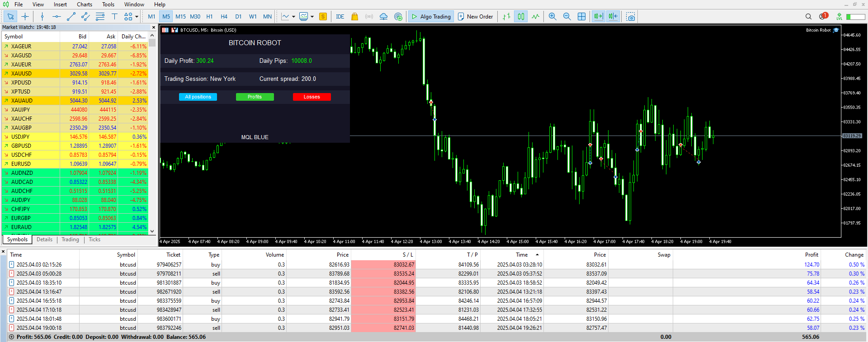Switch to the Ticks tab

tap(94, 239)
